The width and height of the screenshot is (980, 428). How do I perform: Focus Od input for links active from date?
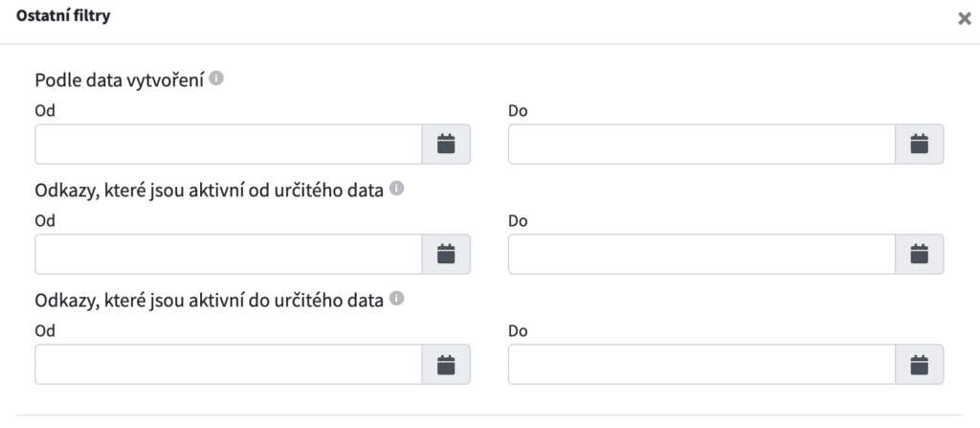(228, 254)
